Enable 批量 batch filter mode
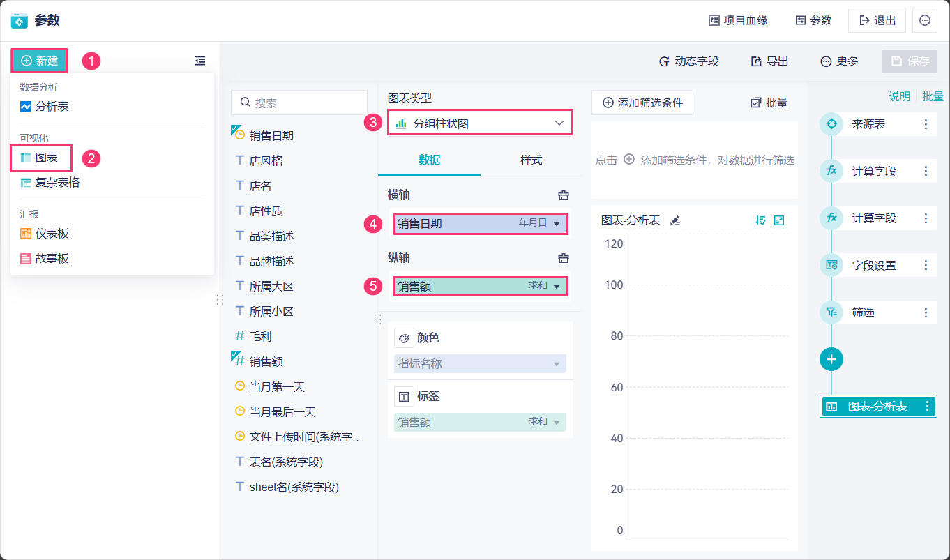Image resolution: width=950 pixels, height=560 pixels. pyautogui.click(x=769, y=103)
